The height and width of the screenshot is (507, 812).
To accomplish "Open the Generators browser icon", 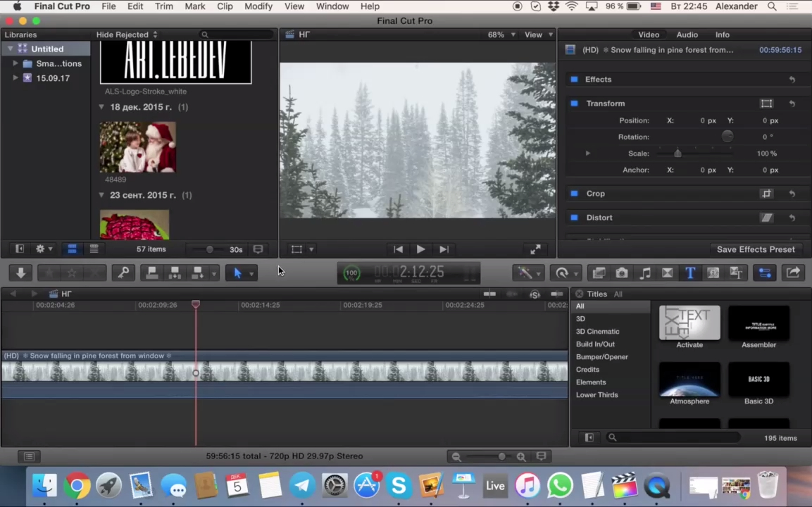I will click(x=713, y=273).
